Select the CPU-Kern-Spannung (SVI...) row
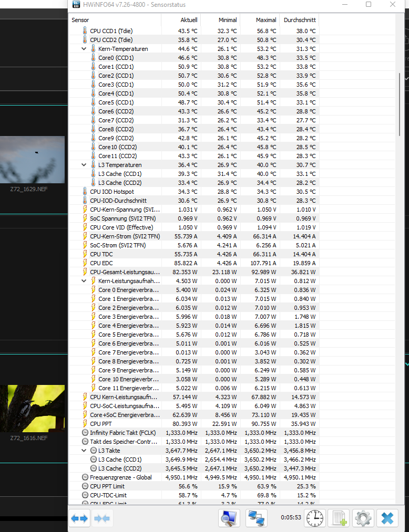Screen dimensions: 409x532 click(193, 210)
